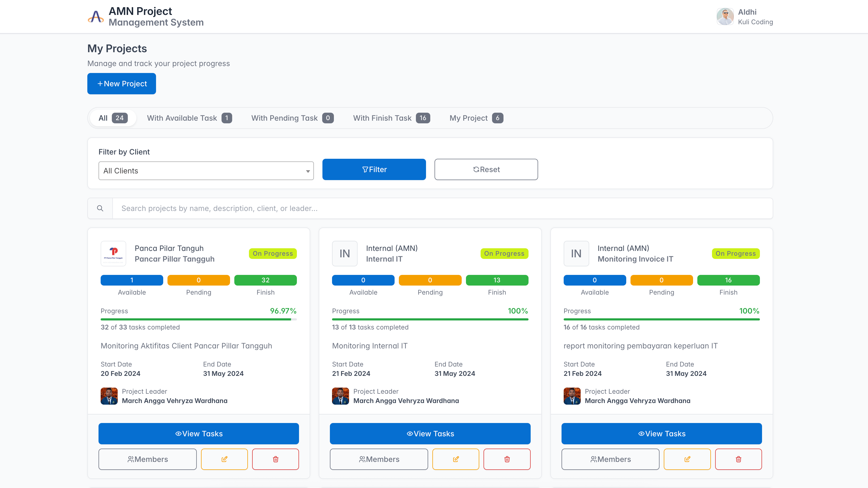Click the edit icon on Pancar Pillar Tangguh card
Viewport: 868px width, 488px height.
point(224,459)
